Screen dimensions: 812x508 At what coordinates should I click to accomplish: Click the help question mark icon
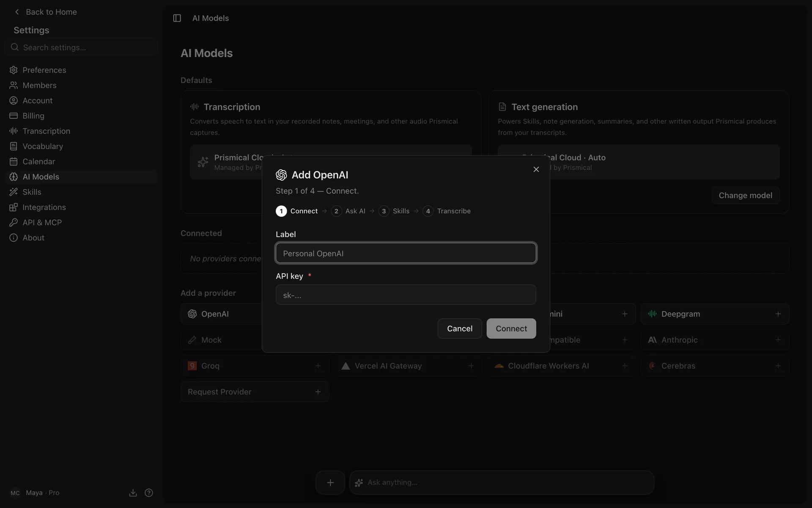[149, 493]
